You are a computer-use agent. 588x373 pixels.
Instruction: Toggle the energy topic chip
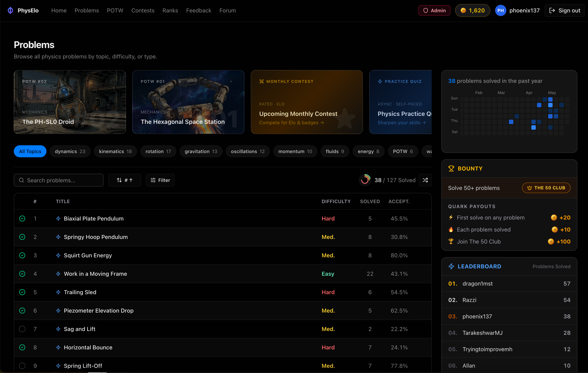(x=368, y=151)
